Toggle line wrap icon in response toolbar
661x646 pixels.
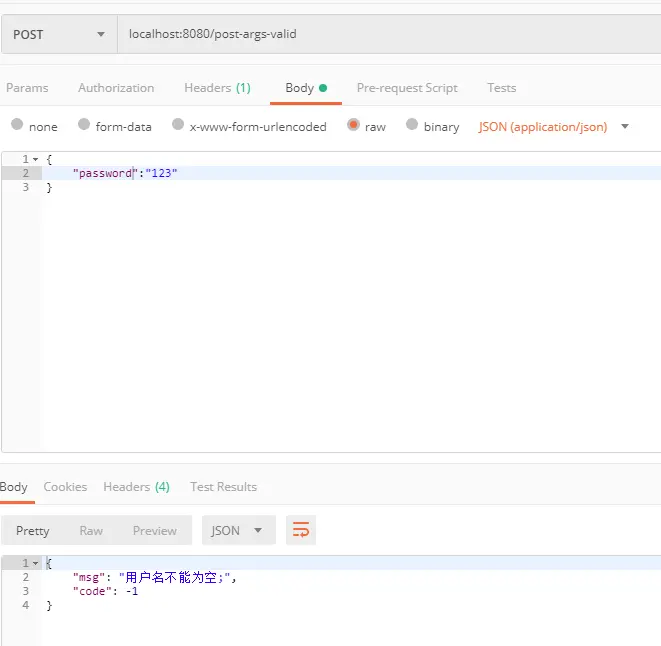click(x=301, y=530)
